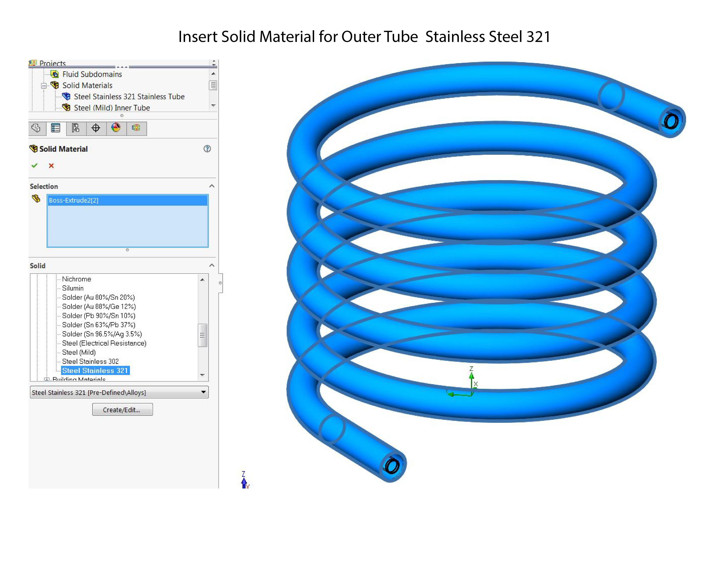Collapse the Solid section chevron
The height and width of the screenshot is (563, 728).
click(x=212, y=265)
